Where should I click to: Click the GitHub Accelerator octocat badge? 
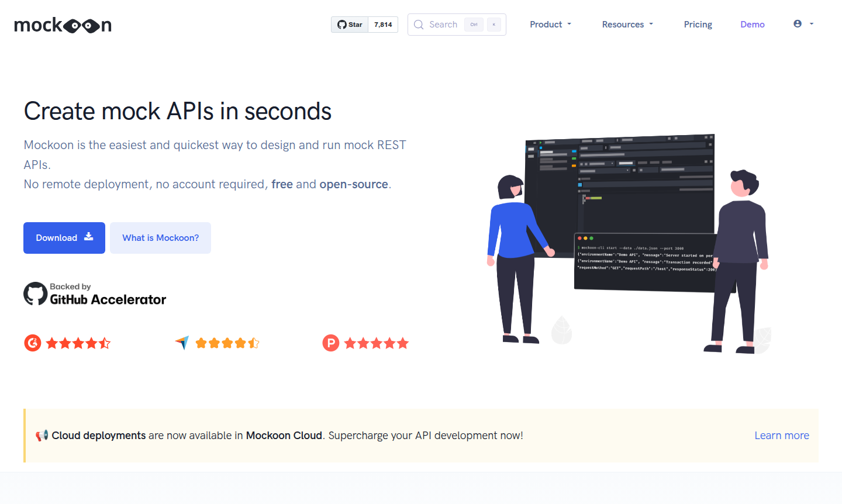click(33, 293)
